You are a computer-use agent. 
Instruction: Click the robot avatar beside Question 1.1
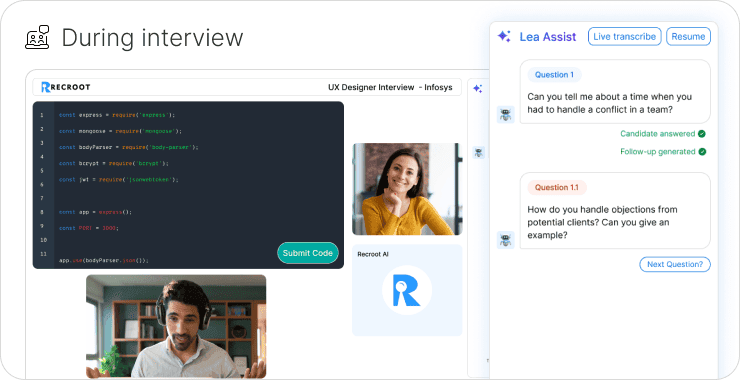coord(505,240)
